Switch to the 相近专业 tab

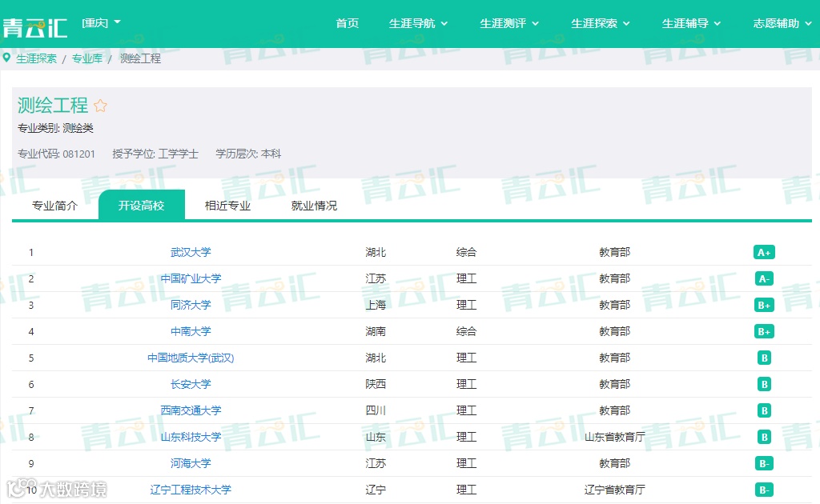click(227, 206)
